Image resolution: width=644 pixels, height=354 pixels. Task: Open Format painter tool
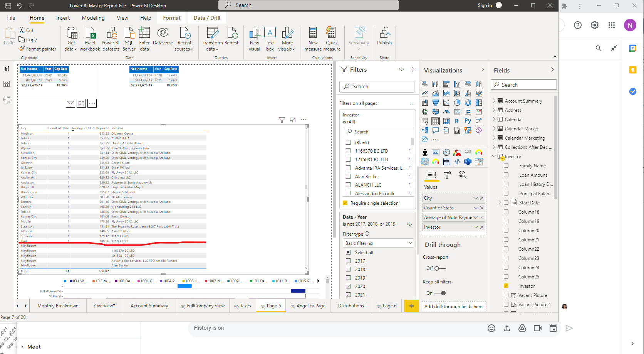point(37,49)
